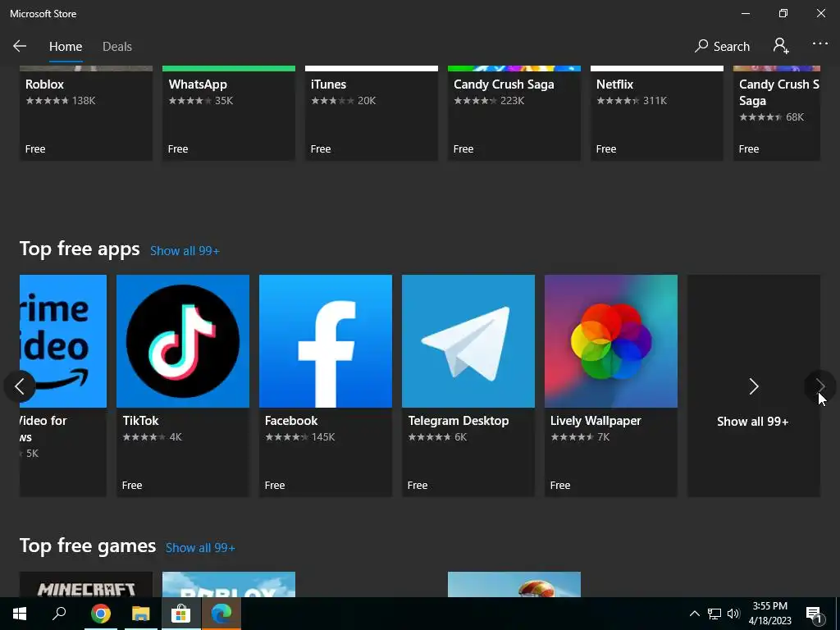The image size is (840, 630).
Task: Click the Top free apps heading
Action: tap(80, 249)
